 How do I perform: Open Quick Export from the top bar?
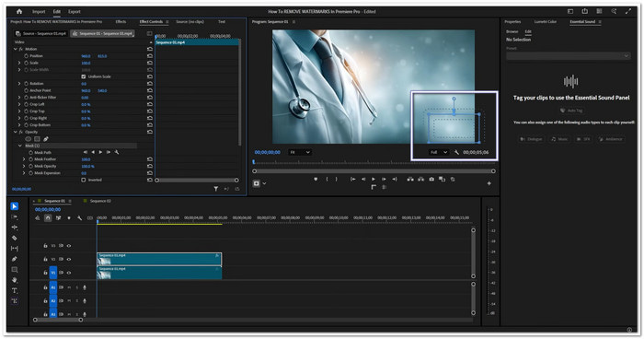click(x=585, y=12)
